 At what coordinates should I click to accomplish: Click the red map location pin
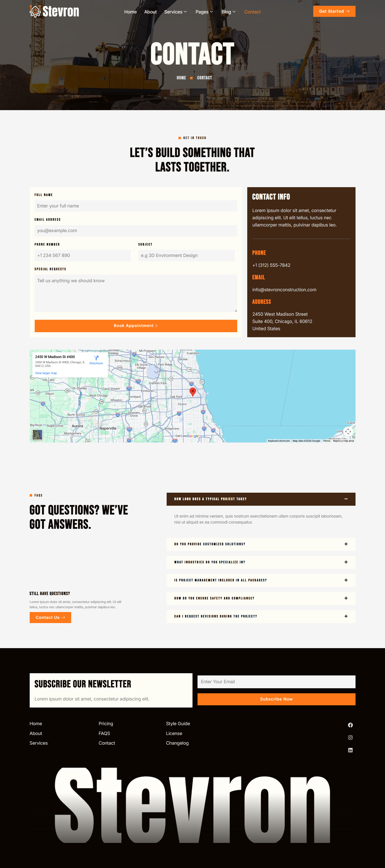coord(193,392)
